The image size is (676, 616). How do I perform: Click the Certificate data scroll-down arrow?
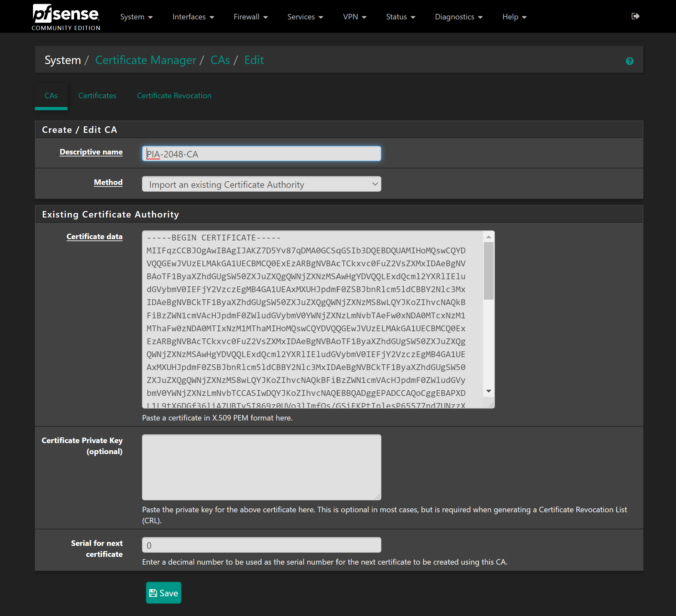pyautogui.click(x=488, y=391)
